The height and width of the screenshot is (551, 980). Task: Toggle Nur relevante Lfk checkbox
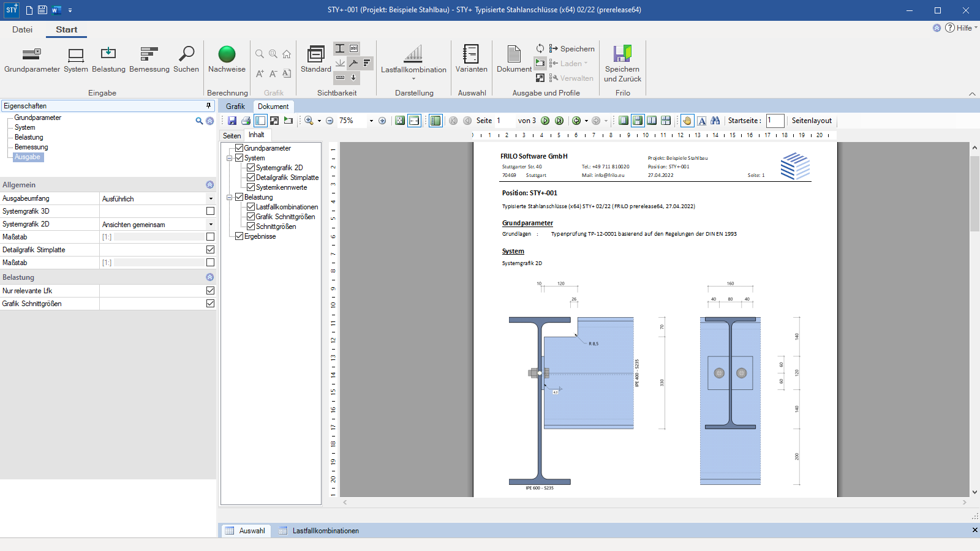tap(210, 291)
